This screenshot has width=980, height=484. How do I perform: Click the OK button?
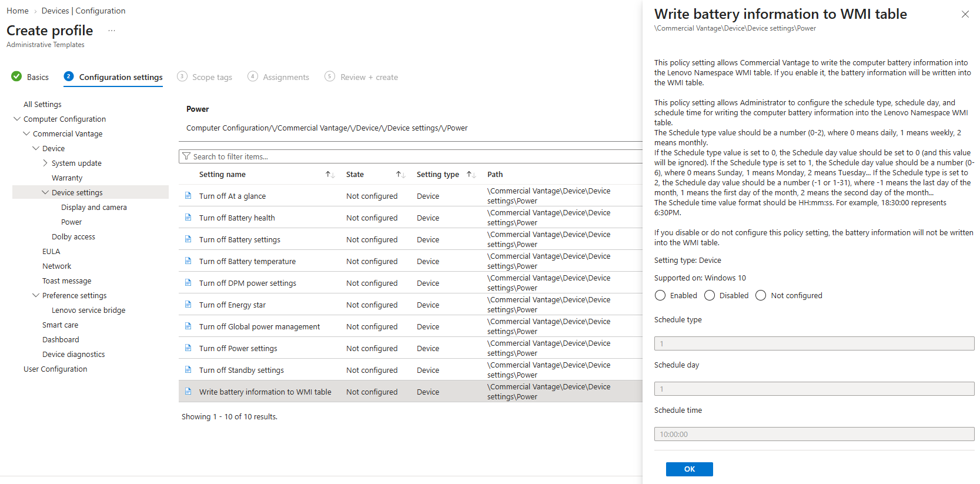coord(690,469)
